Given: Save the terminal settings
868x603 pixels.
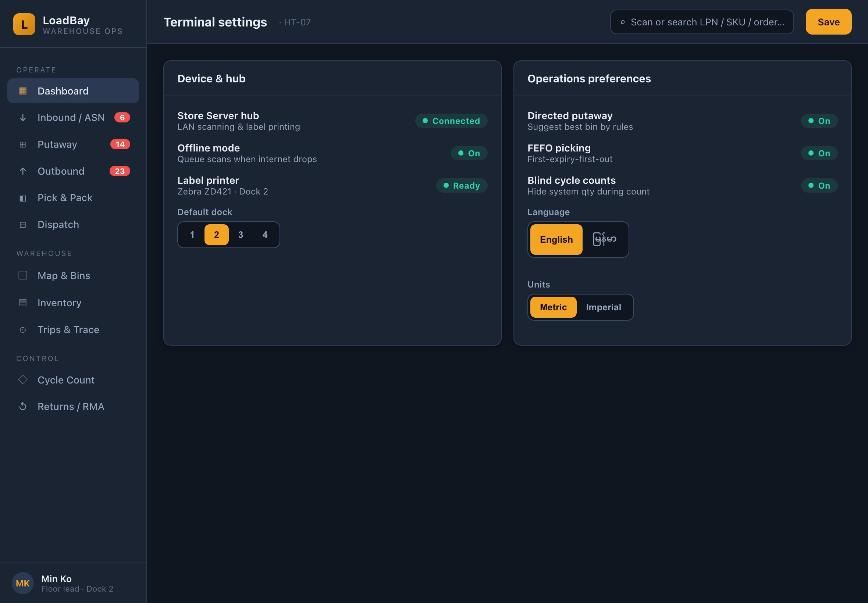Looking at the screenshot, I should coord(828,22).
